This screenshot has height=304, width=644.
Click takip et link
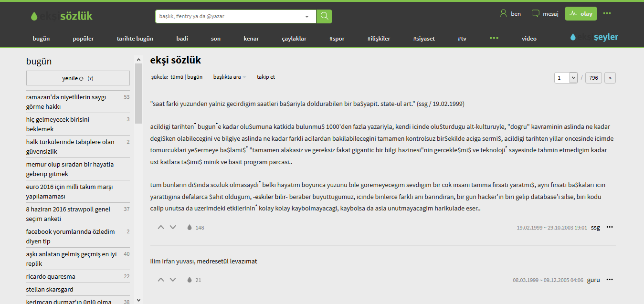click(x=266, y=77)
